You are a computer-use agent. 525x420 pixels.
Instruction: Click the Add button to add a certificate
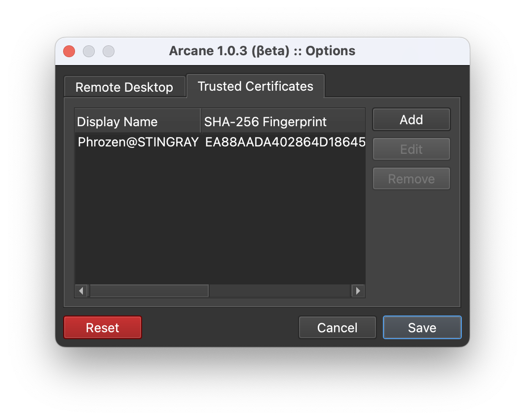(x=411, y=119)
